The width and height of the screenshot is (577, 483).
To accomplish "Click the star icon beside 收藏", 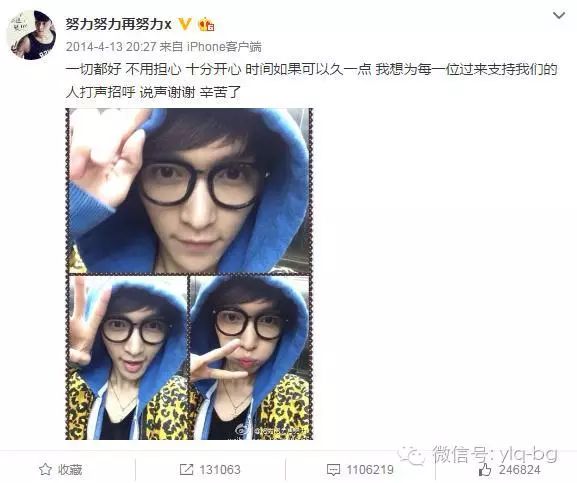I will click(x=45, y=469).
